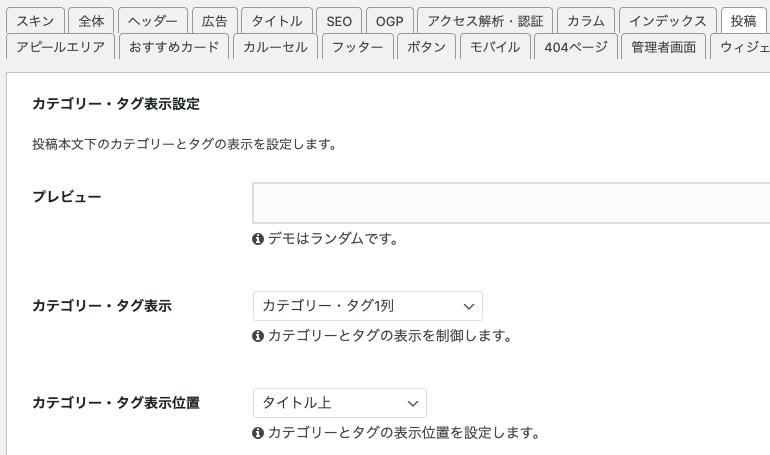Viewport: 770px width, 455px height.
Task: Select the OGP tab
Action: [x=390, y=21]
